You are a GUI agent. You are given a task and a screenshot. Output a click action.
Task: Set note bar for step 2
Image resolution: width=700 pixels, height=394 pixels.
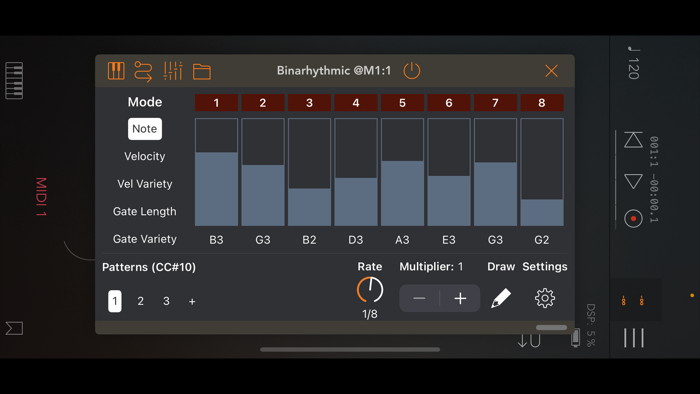[263, 172]
